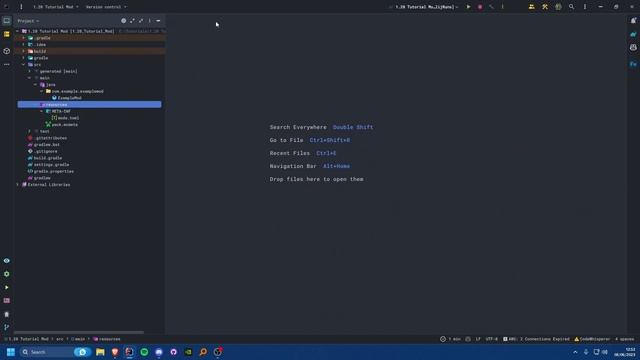Open Windows Start button

tap(11, 352)
